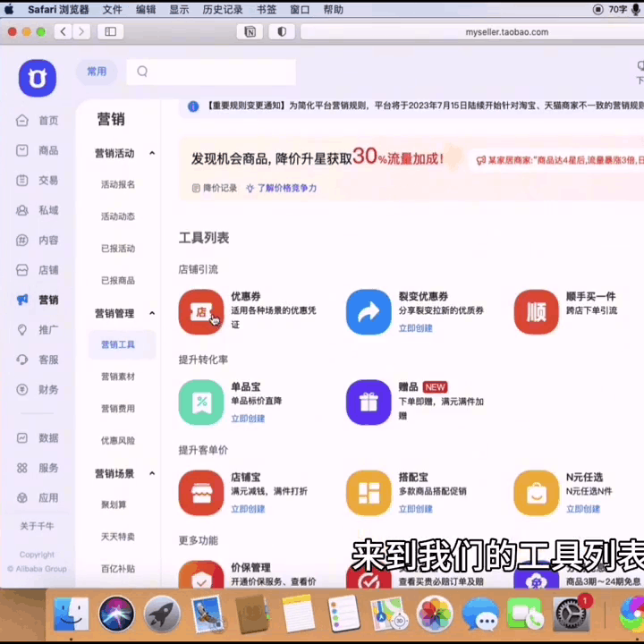Open the 赠品 purple gift icon
Viewport: 644px width, 644px height.
point(369,402)
